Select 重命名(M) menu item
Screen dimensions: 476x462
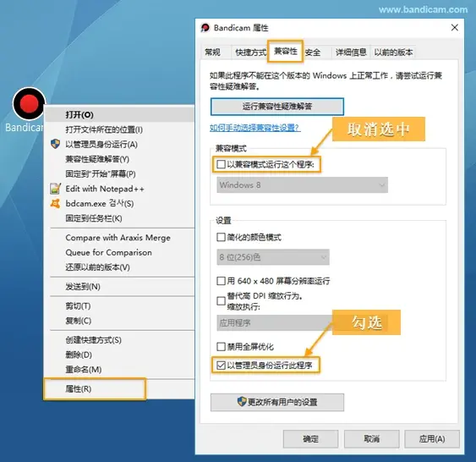(119, 370)
